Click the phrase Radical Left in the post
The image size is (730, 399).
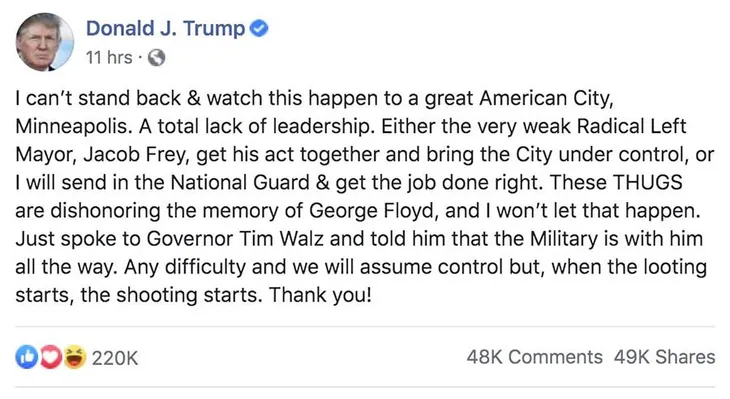tap(631, 127)
